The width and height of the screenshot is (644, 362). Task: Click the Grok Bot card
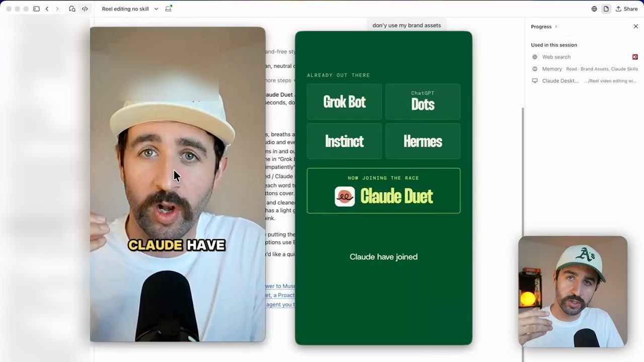point(345,102)
